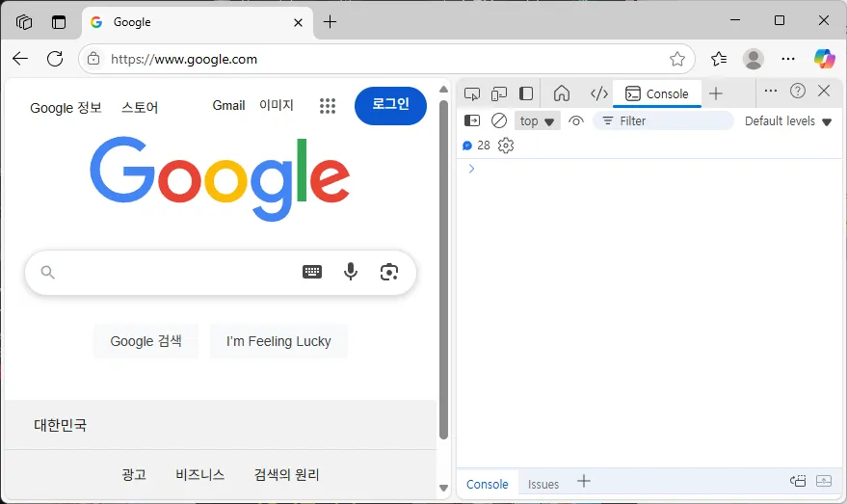The image size is (847, 504).
Task: Open the top context dropdown
Action: 538,121
